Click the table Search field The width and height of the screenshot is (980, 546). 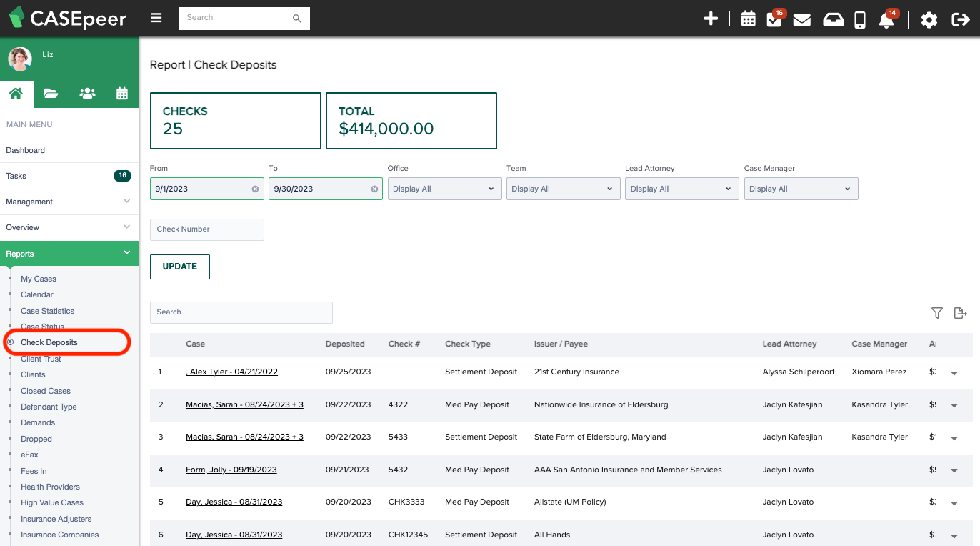(x=241, y=312)
